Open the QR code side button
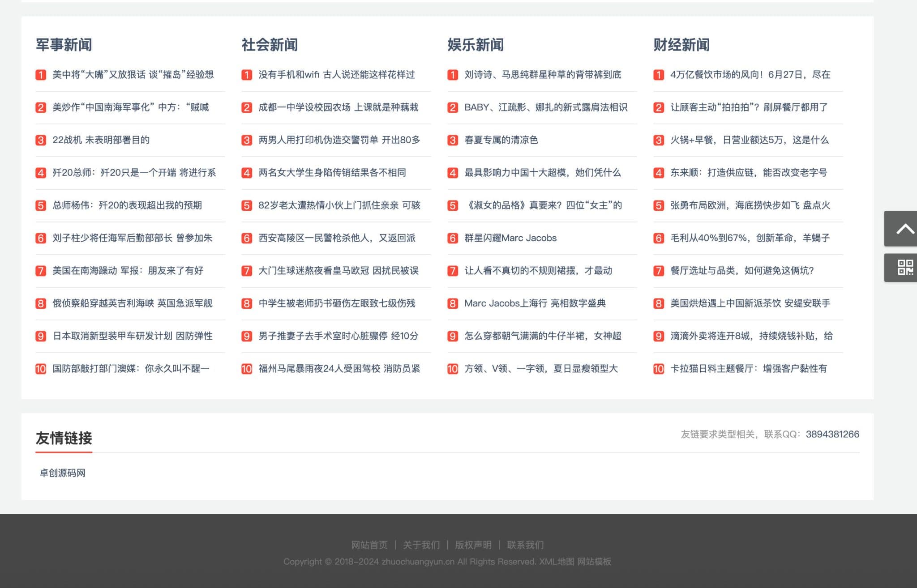The width and height of the screenshot is (917, 588). tap(900, 268)
